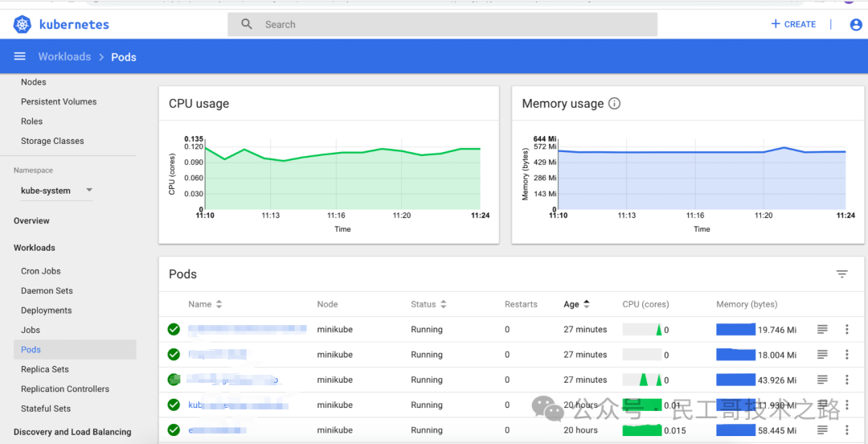Open three-dot menu for 18.004 Mi pod
The width and height of the screenshot is (868, 444).
click(x=846, y=355)
